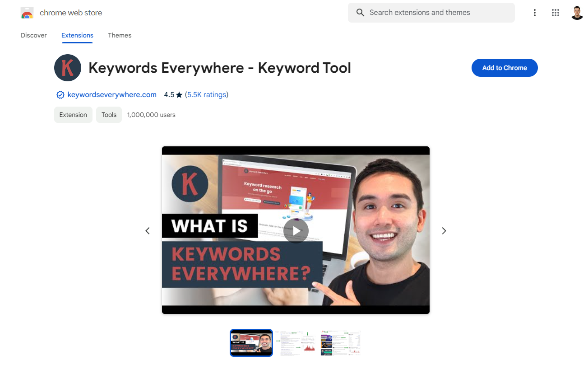
Task: Open the Google apps grid
Action: (x=556, y=13)
